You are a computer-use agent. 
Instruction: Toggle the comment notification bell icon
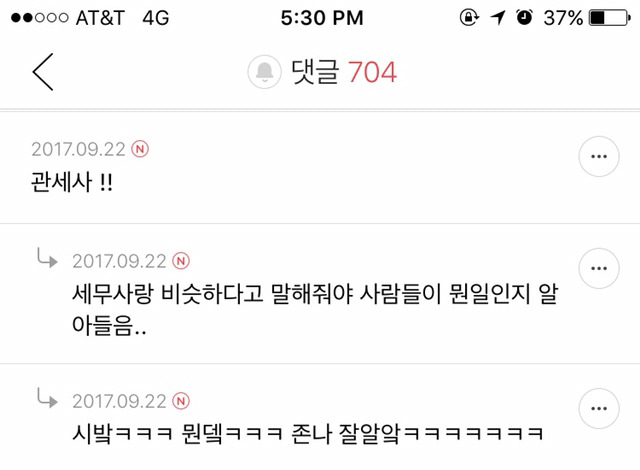[264, 72]
